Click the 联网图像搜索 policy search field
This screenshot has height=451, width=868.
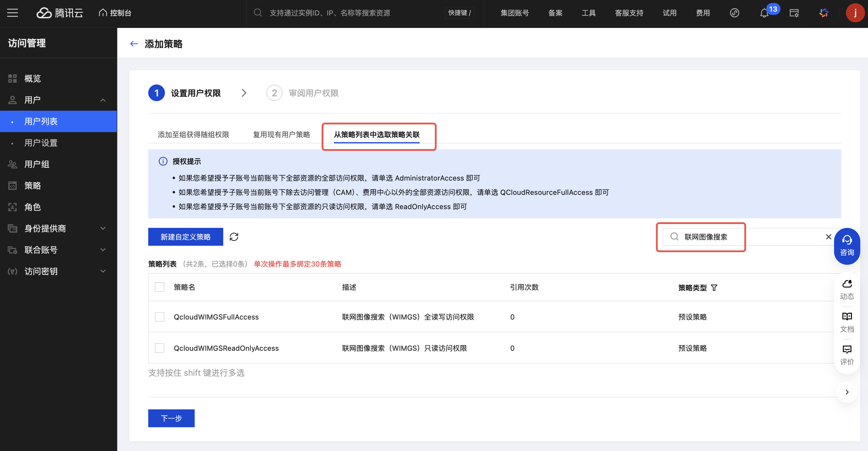(x=741, y=237)
